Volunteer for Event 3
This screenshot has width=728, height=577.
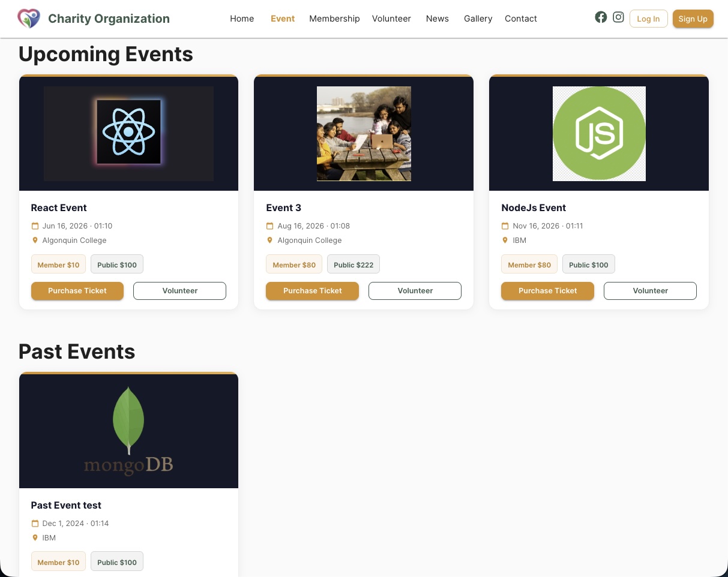point(415,291)
